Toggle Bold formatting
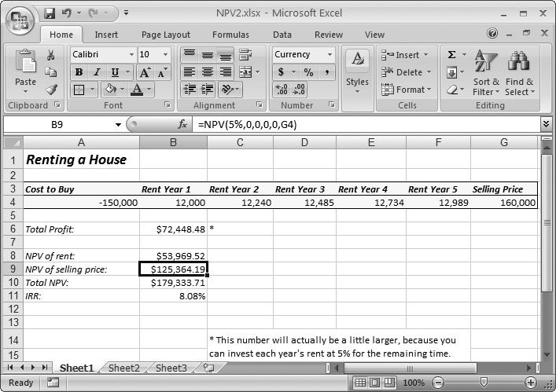 click(x=79, y=72)
